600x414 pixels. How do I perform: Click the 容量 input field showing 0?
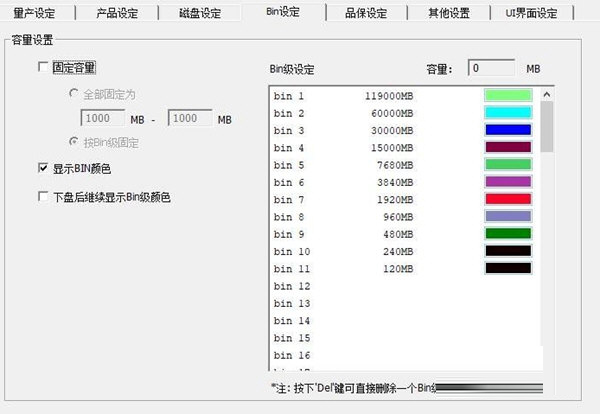[493, 69]
